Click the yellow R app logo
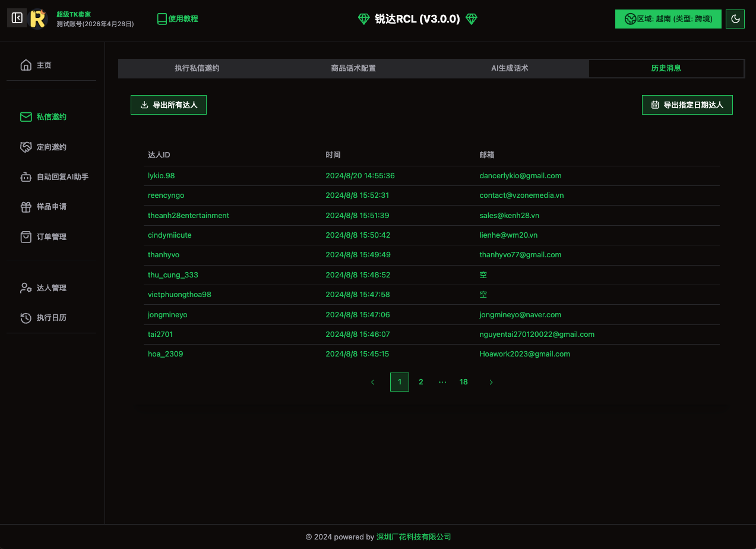The width and height of the screenshot is (756, 549). point(38,18)
